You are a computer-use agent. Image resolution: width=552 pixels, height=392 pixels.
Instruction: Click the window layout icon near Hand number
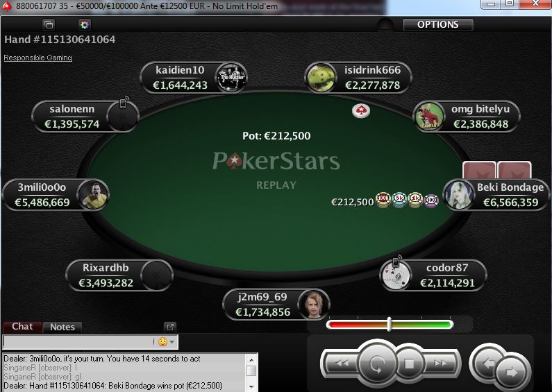point(49,25)
